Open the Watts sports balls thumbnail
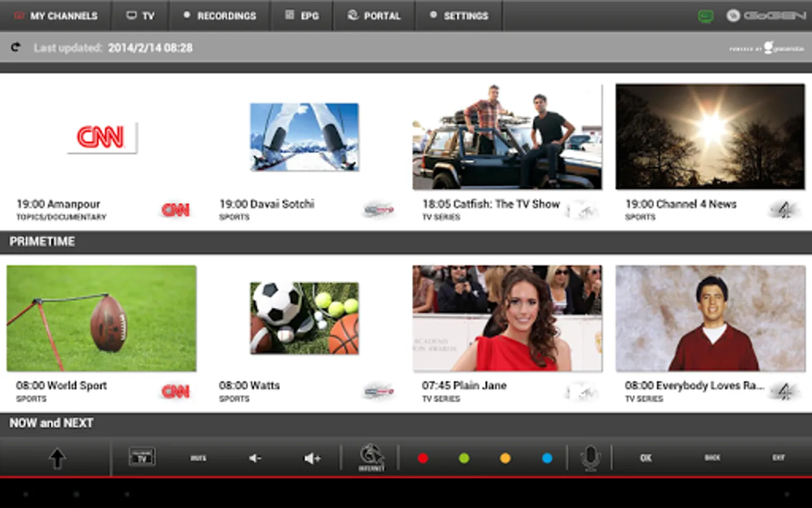Viewport: 812px width, 508px height. coord(304,318)
